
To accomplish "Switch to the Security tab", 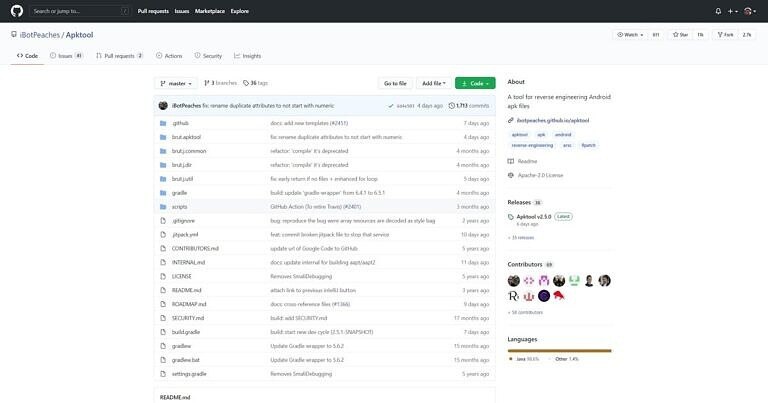I will click(208, 56).
